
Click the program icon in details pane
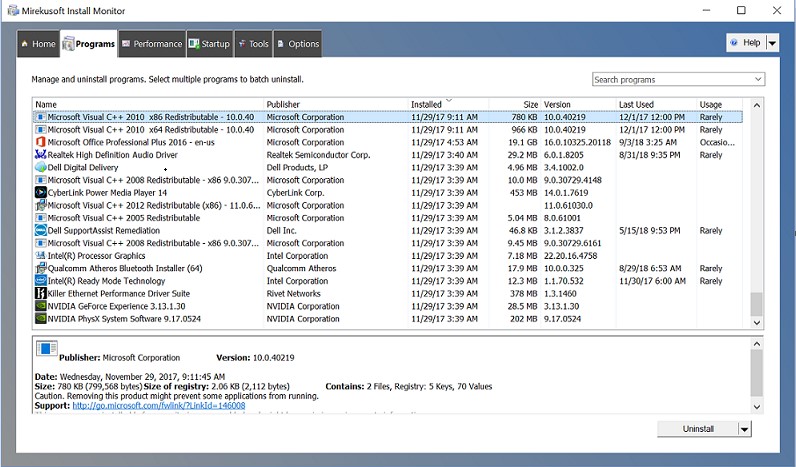coord(46,349)
